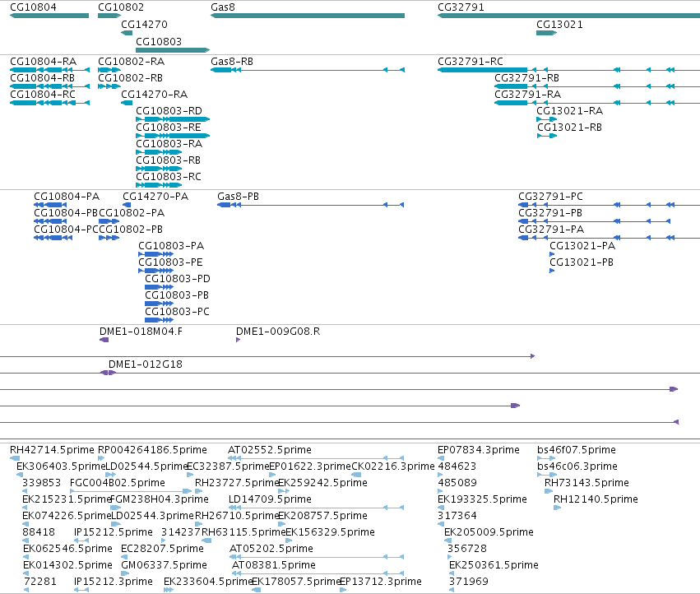700x594 pixels.
Task: Click the CG10803 gene bar
Action: click(173, 50)
